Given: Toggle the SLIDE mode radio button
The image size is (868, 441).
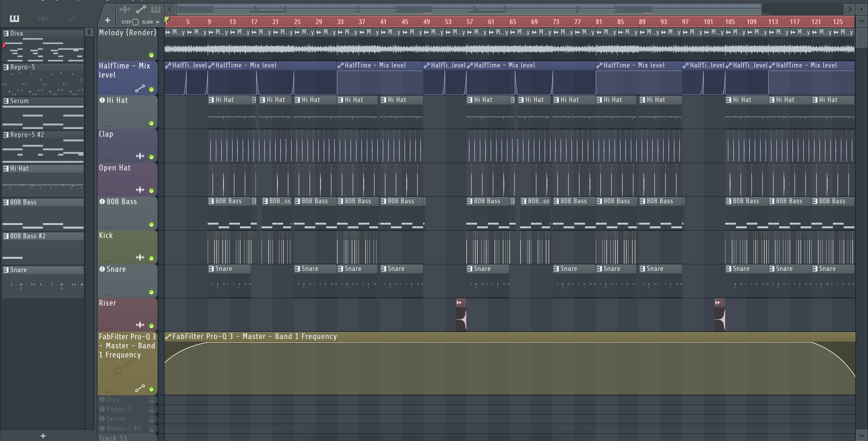Looking at the screenshot, I should pyautogui.click(x=157, y=22).
